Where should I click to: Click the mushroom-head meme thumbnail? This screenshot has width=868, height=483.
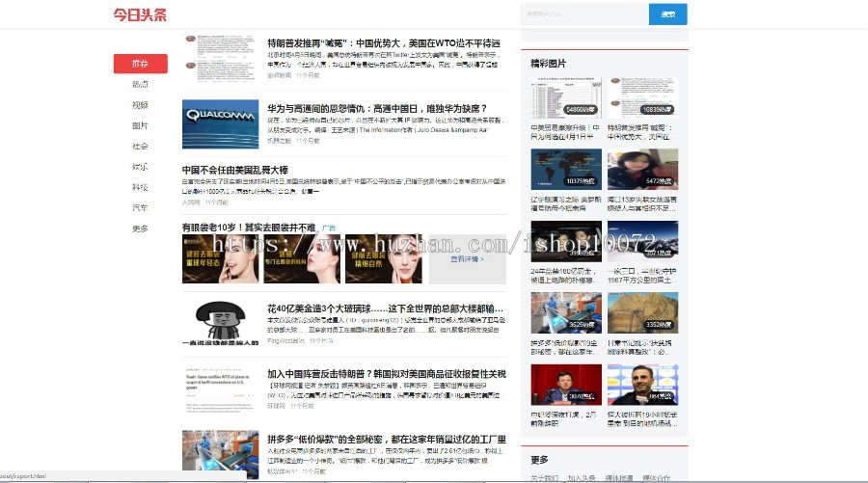point(220,324)
